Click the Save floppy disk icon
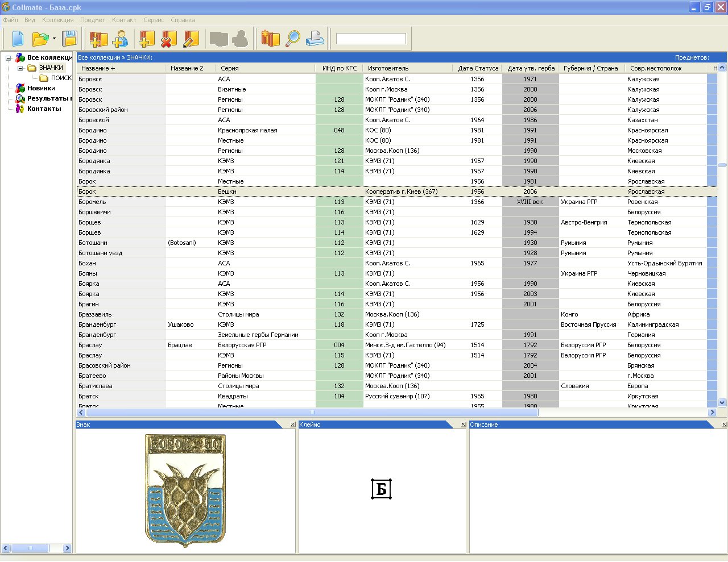This screenshot has width=728, height=562. 69,39
